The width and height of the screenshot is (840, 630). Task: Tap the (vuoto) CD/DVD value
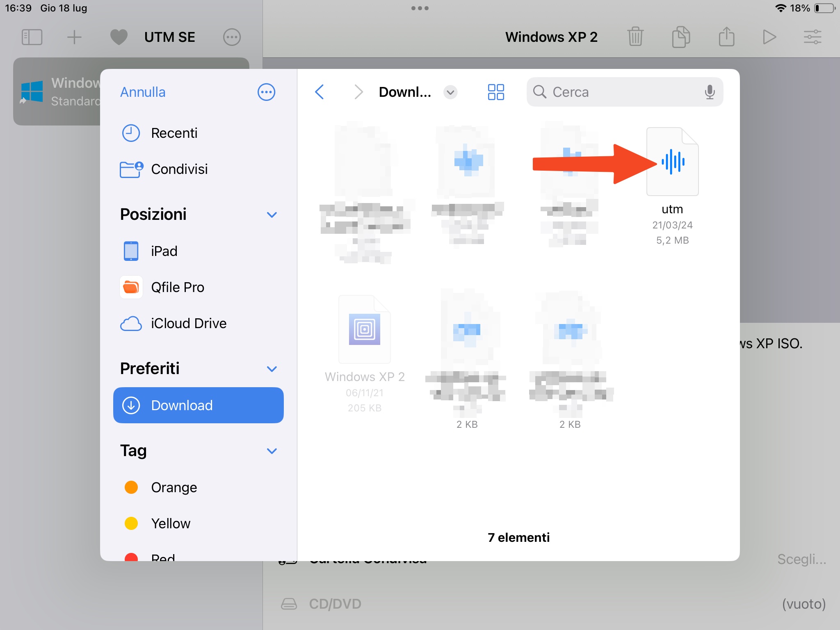[803, 604]
